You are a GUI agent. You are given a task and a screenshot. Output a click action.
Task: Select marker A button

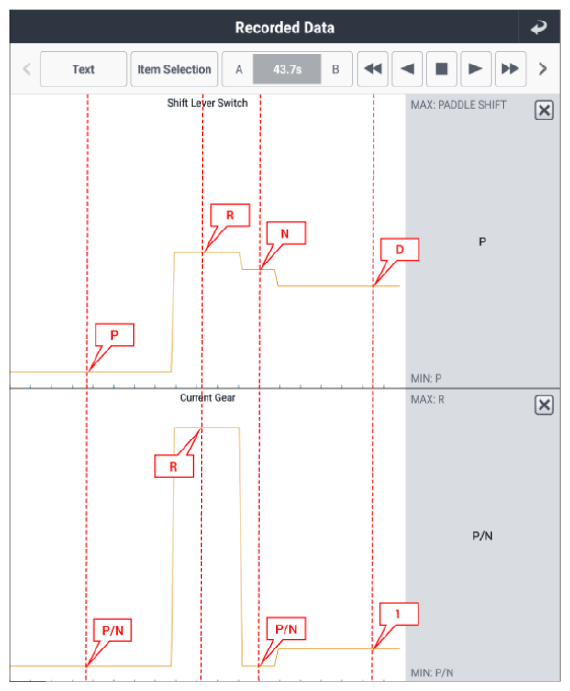[x=238, y=69]
